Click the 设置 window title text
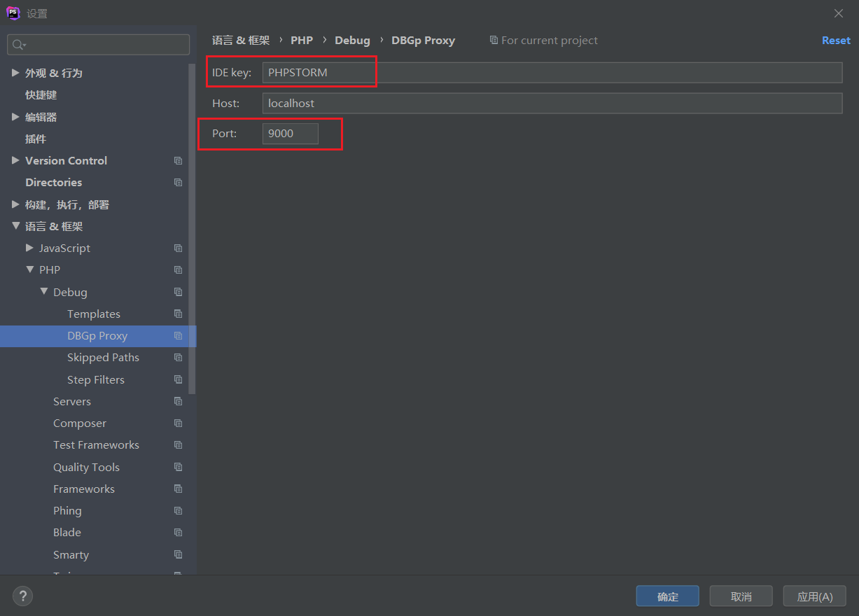 [x=37, y=14]
